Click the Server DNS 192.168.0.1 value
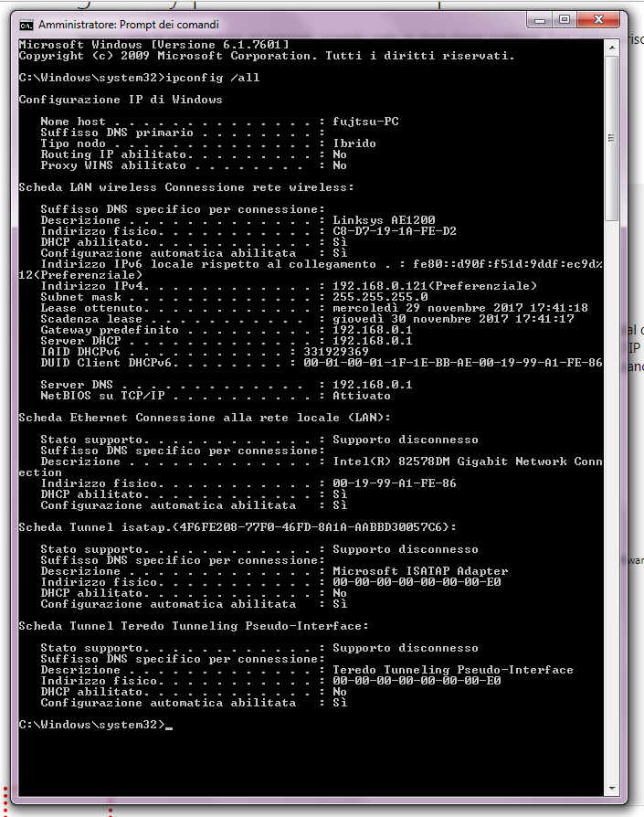 372,385
